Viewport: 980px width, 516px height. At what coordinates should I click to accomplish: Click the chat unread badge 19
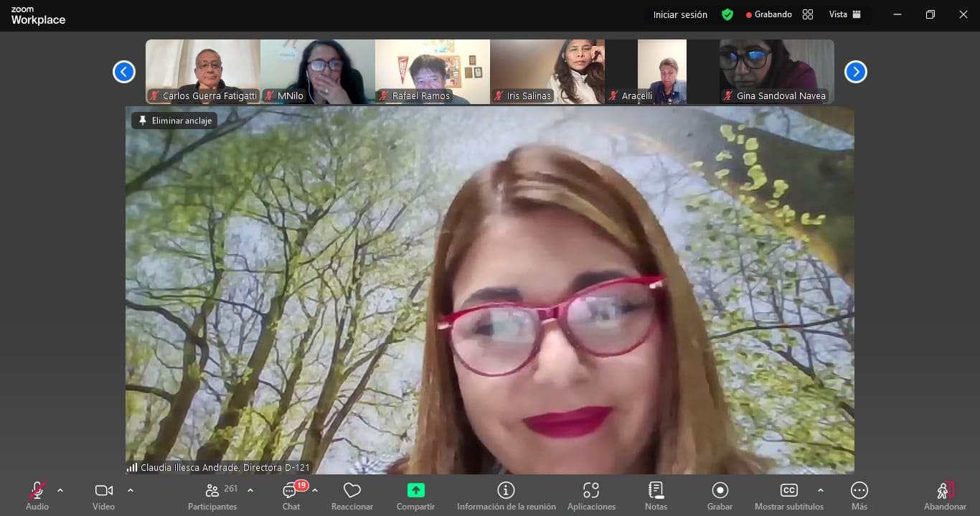pyautogui.click(x=301, y=486)
